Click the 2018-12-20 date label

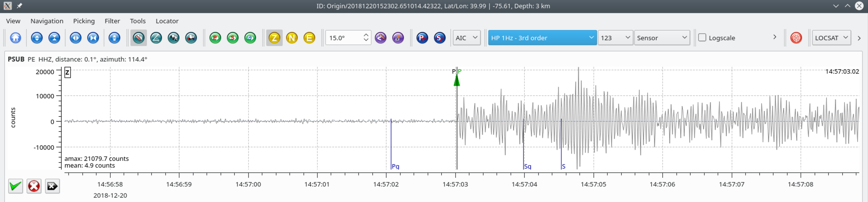[110, 195]
